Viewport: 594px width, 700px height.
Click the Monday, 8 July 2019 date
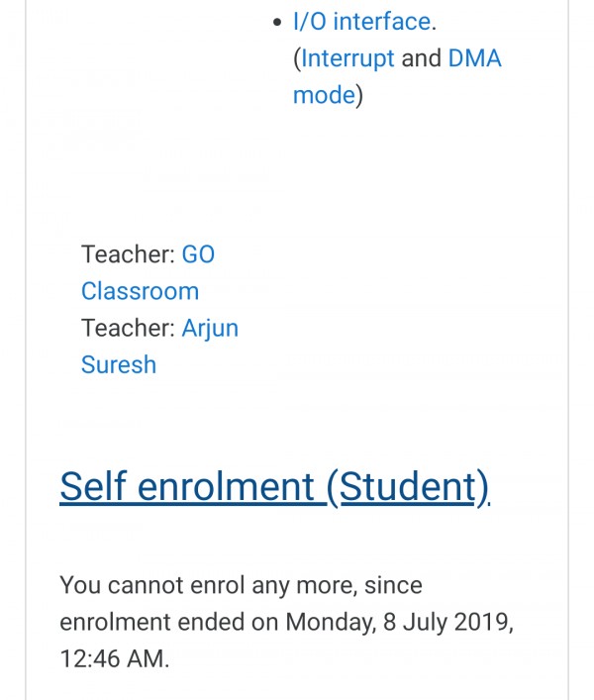tap(399, 622)
